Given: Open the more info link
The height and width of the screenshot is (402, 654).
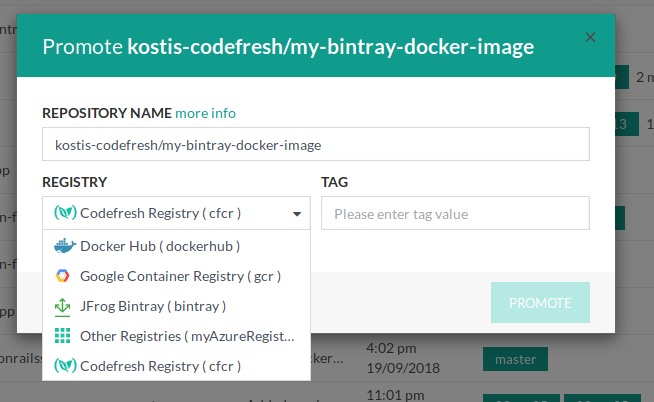Looking at the screenshot, I should pos(206,113).
